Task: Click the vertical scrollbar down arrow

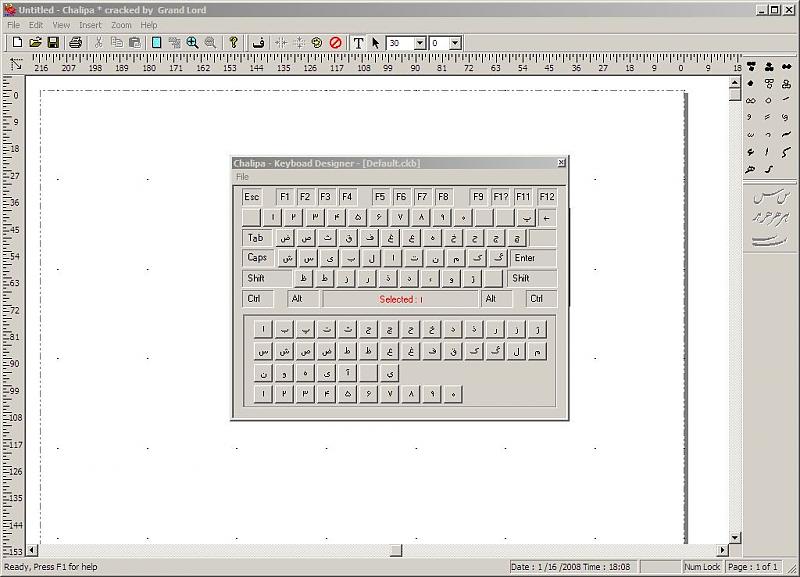Action: pyautogui.click(x=735, y=537)
